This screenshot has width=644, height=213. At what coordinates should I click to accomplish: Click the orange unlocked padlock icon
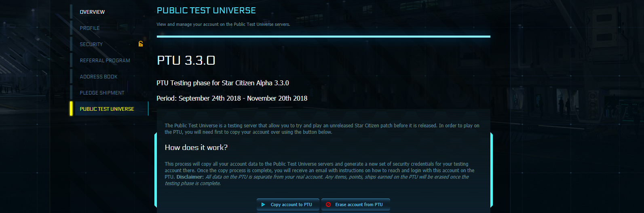click(141, 44)
